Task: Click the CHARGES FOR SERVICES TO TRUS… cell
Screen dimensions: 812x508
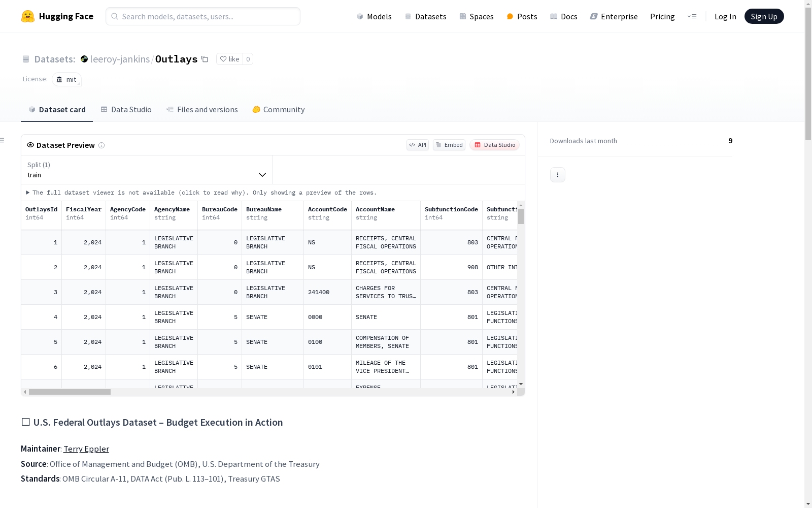Action: (x=386, y=292)
